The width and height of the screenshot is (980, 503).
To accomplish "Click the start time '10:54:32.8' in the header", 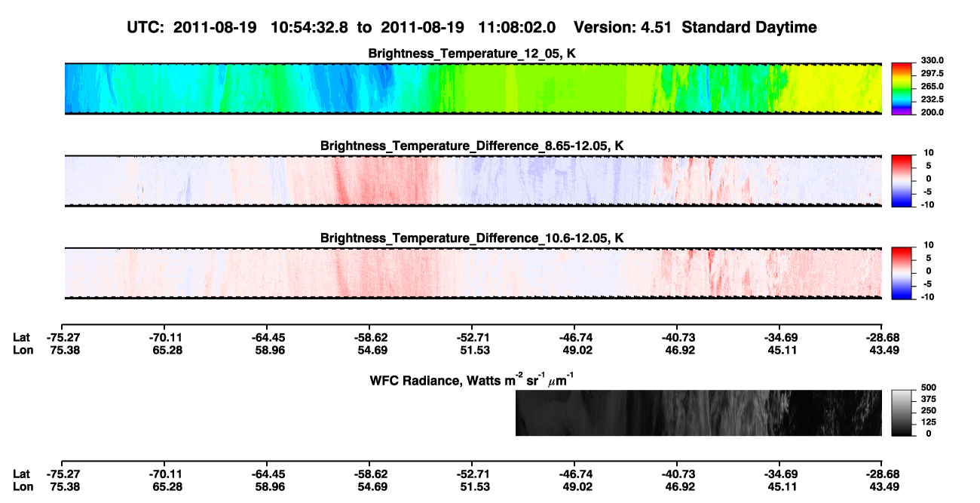I will click(311, 27).
